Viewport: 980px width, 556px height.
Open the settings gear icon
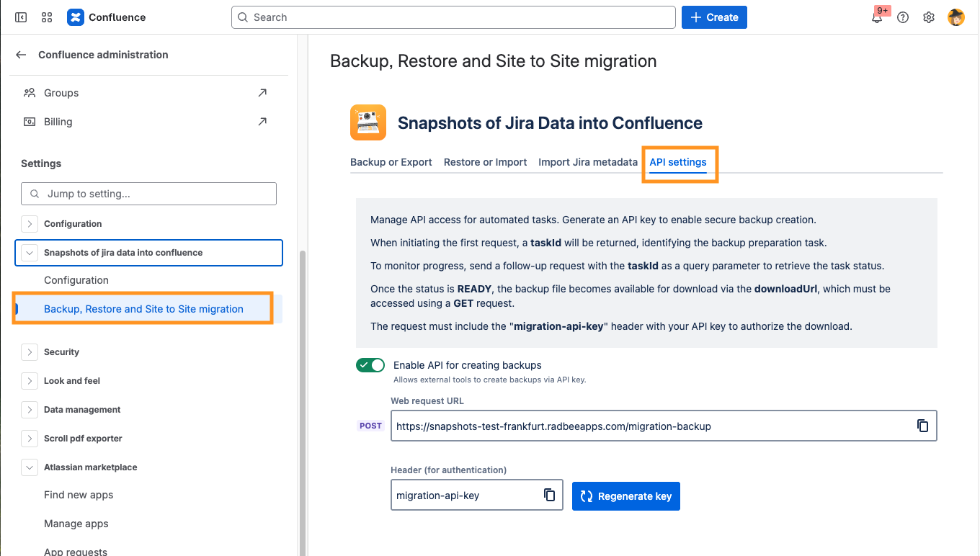coord(929,17)
